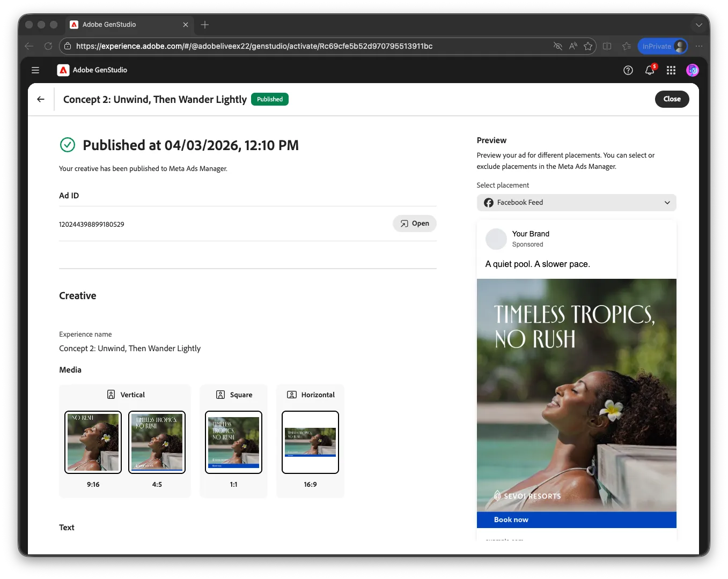Click the brand avatar circle in preview
The width and height of the screenshot is (728, 579).
tap(496, 239)
